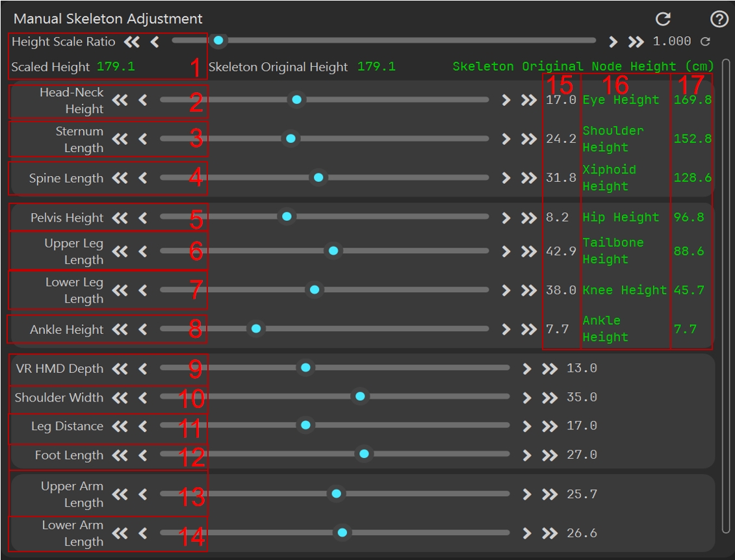Increase Head-Neck Height by small step

(506, 100)
